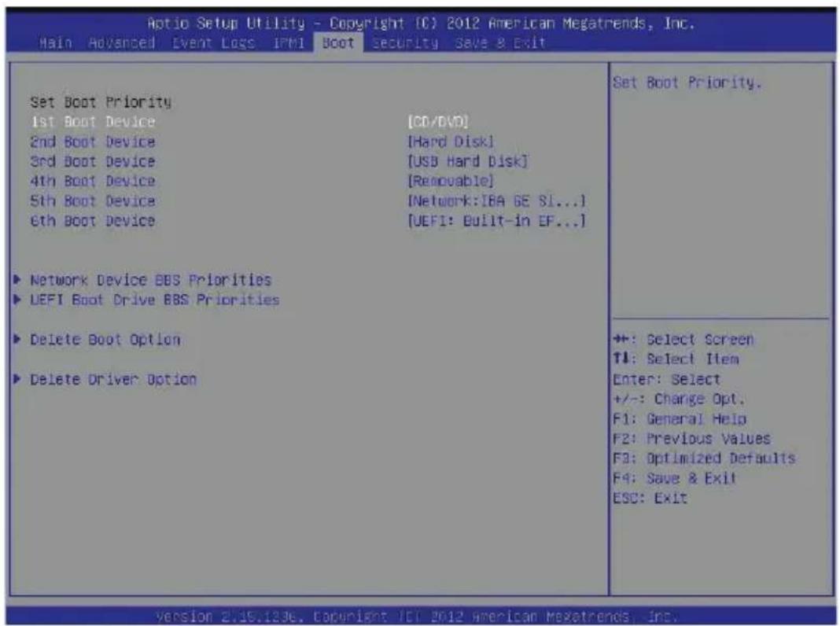Open the Security tab
This screenshot has height=626, width=840.
pyautogui.click(x=405, y=42)
